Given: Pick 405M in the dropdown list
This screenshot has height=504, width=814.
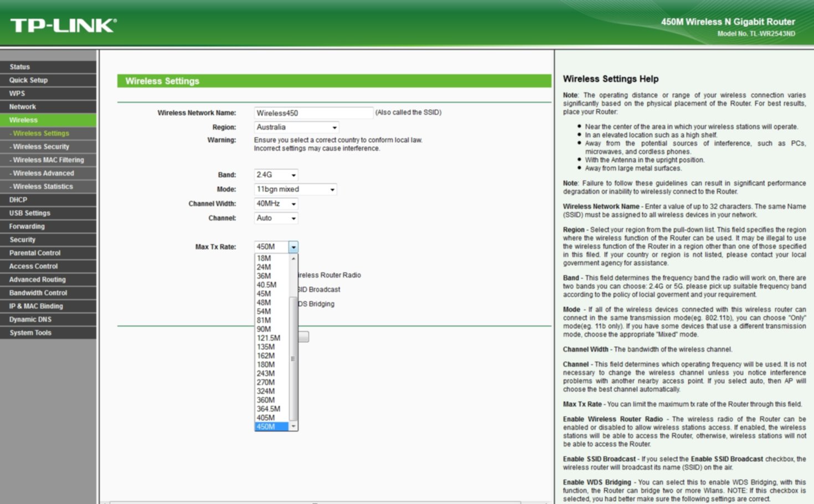Looking at the screenshot, I should [x=272, y=418].
